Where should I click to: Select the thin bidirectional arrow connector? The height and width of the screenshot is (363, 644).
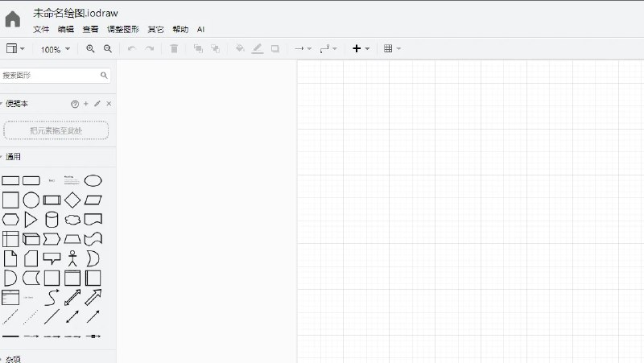(72, 317)
